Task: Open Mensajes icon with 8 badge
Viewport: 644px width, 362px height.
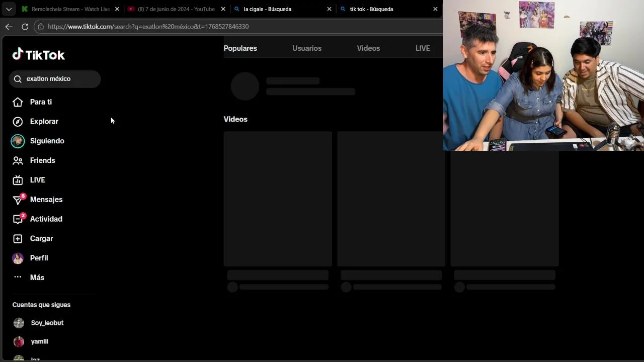Action: [x=18, y=200]
